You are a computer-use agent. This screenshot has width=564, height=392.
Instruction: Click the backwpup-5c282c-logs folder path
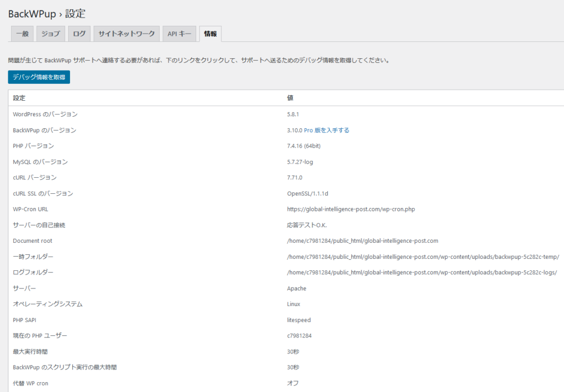click(422, 273)
